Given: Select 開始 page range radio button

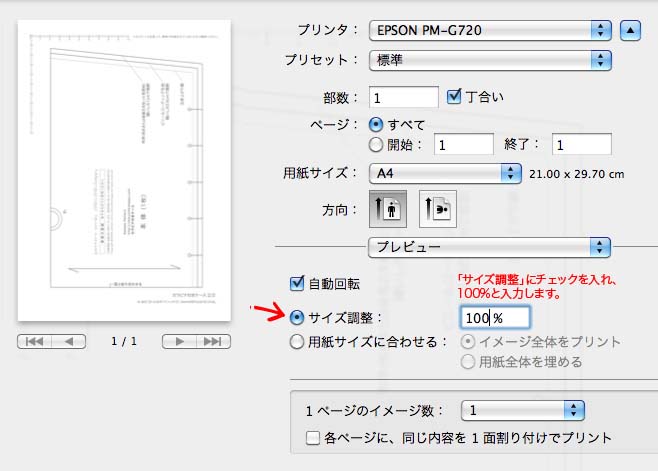Looking at the screenshot, I should coord(376,144).
